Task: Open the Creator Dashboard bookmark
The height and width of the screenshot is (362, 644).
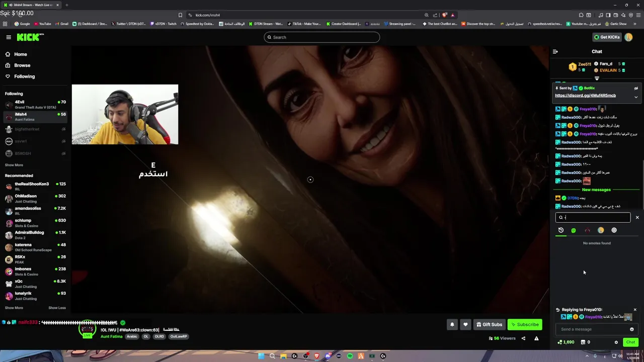Action: point(344,24)
